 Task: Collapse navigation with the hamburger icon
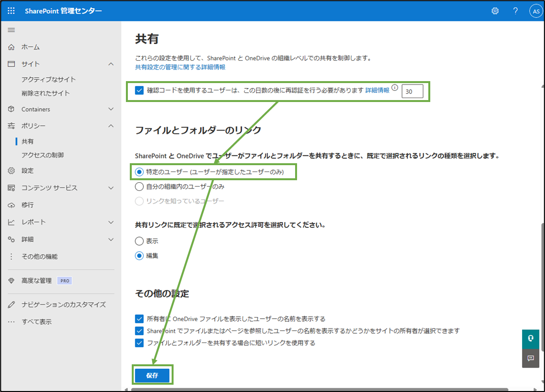tap(11, 30)
